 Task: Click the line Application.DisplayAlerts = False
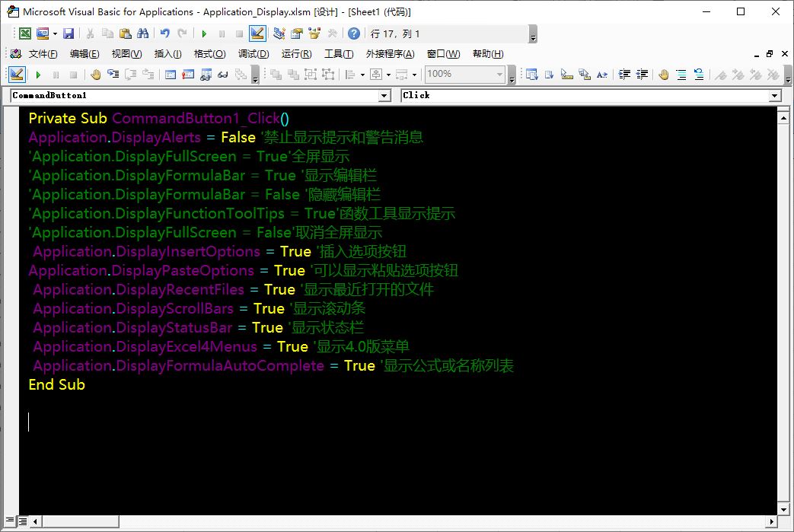coord(226,137)
